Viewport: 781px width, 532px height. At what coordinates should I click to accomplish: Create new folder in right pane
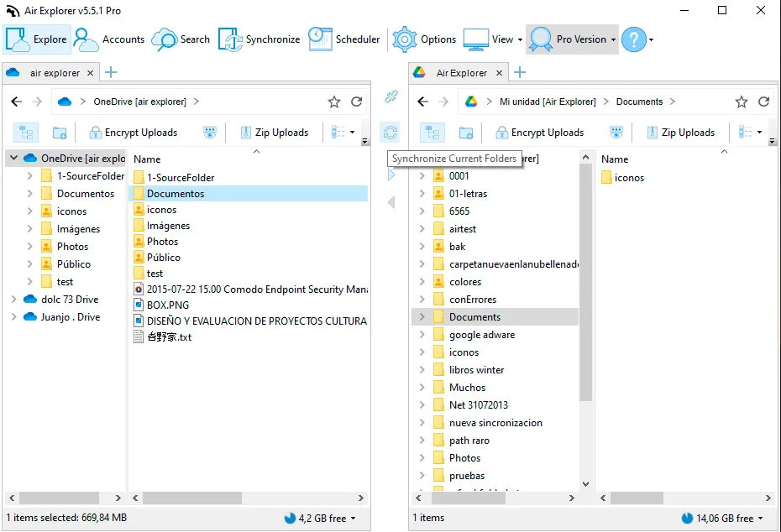pos(466,133)
